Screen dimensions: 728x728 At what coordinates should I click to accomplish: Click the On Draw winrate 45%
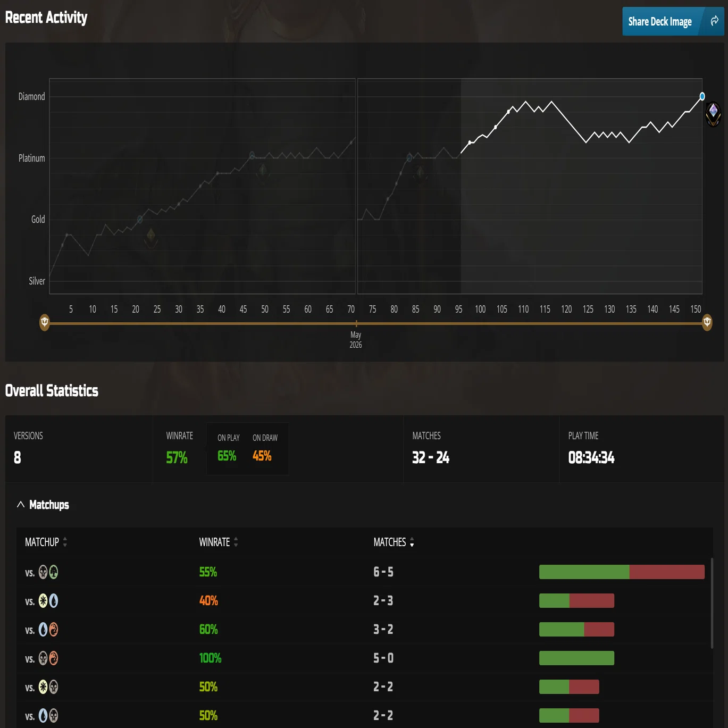click(262, 456)
